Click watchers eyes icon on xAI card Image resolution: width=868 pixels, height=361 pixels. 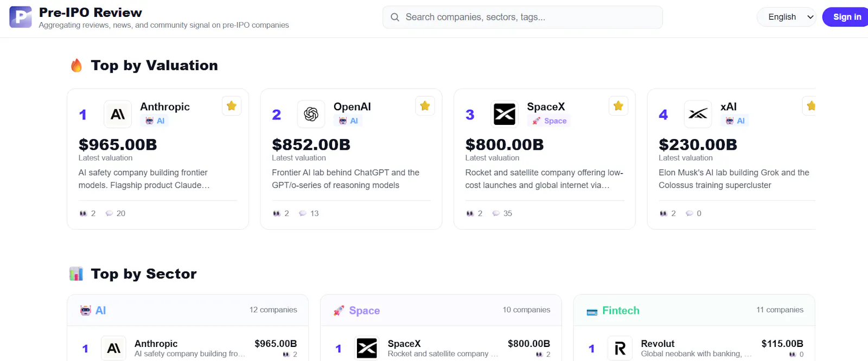click(663, 213)
